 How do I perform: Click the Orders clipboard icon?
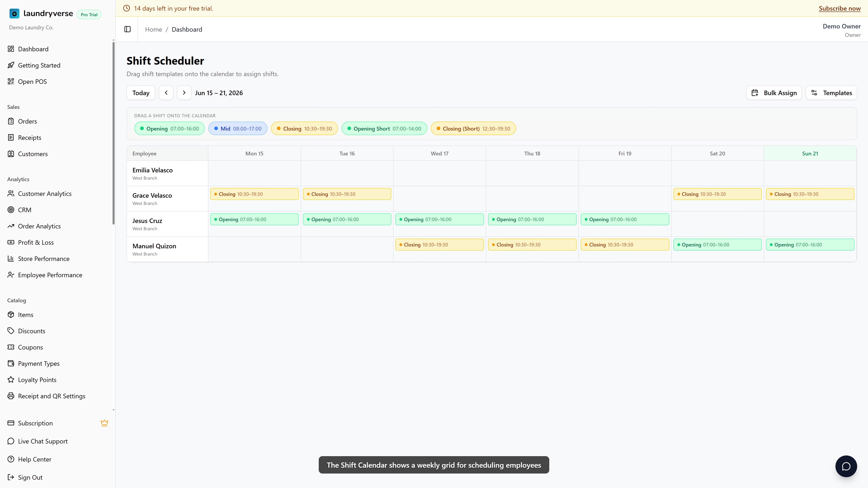point(11,121)
